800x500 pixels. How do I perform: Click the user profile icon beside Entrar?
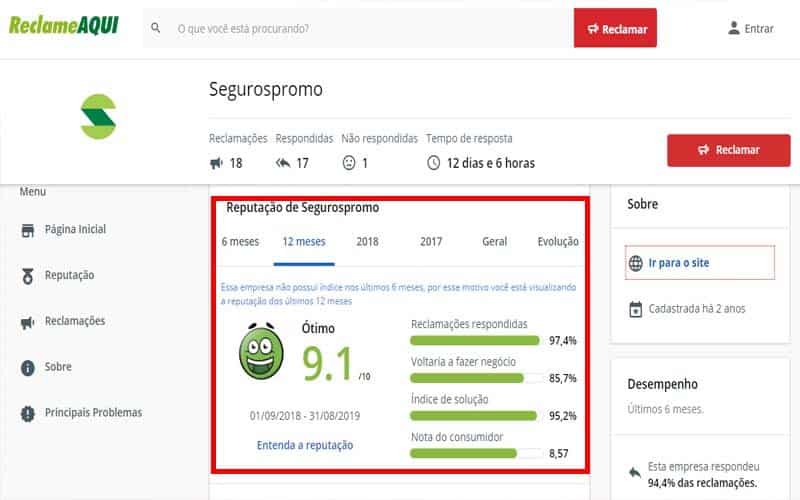tap(734, 28)
